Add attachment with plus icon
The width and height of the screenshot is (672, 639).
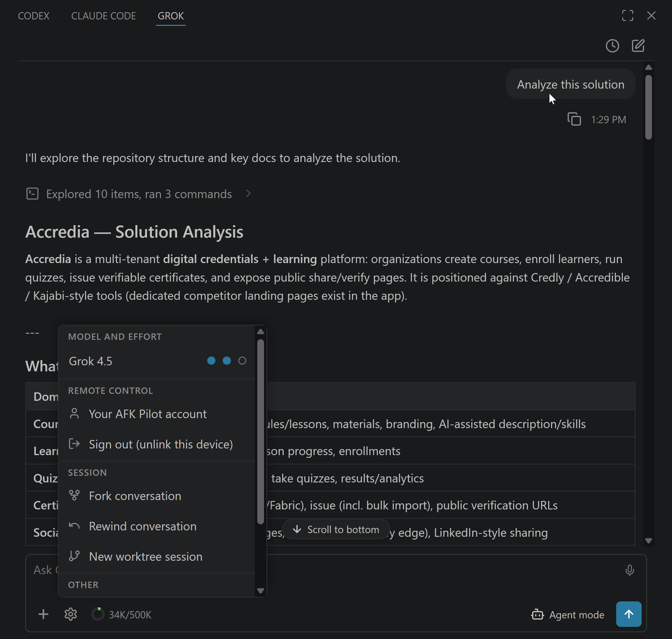[43, 614]
